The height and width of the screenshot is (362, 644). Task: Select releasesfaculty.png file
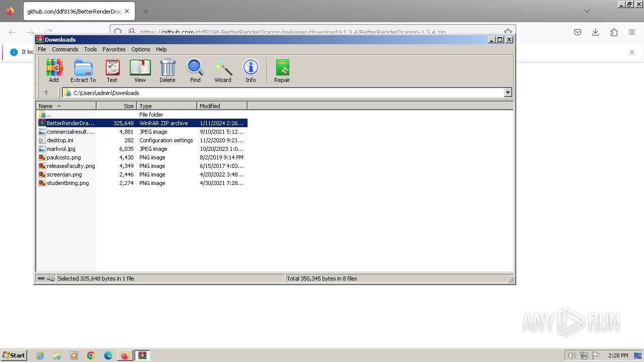pyautogui.click(x=142, y=166)
